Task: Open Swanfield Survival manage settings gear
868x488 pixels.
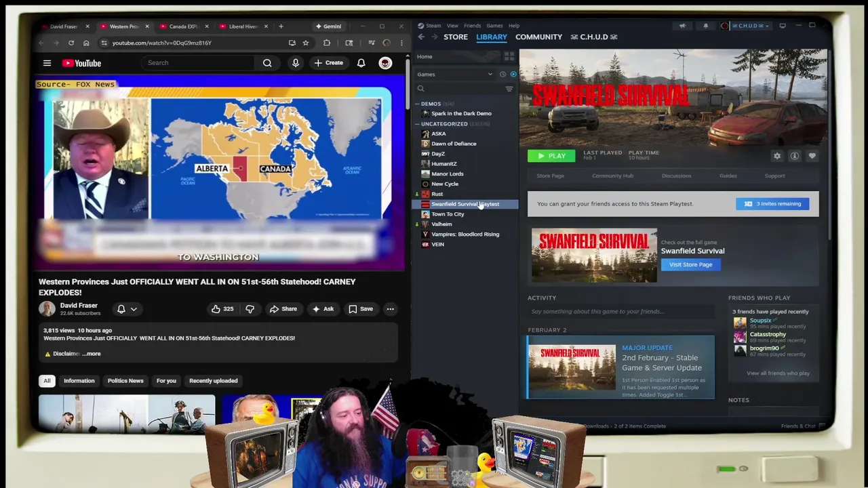Action: pos(777,156)
